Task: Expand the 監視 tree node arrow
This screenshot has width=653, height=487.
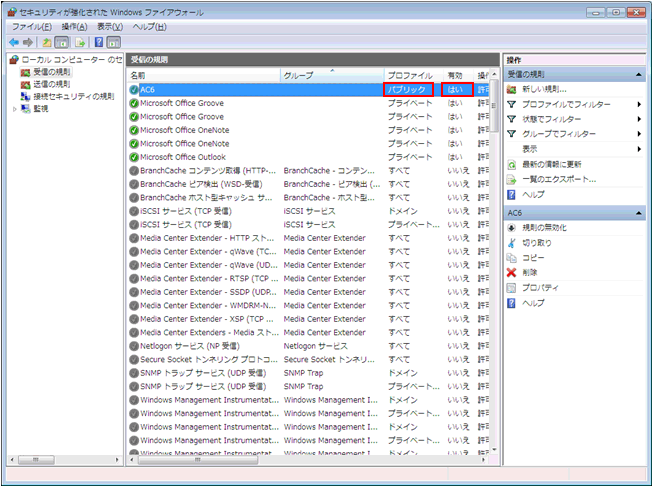Action: point(15,109)
